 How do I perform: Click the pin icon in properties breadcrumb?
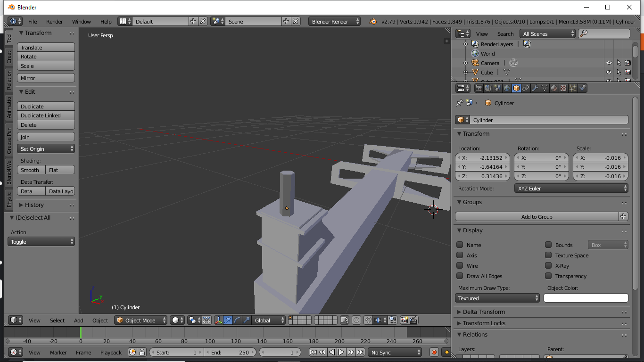coord(459,103)
